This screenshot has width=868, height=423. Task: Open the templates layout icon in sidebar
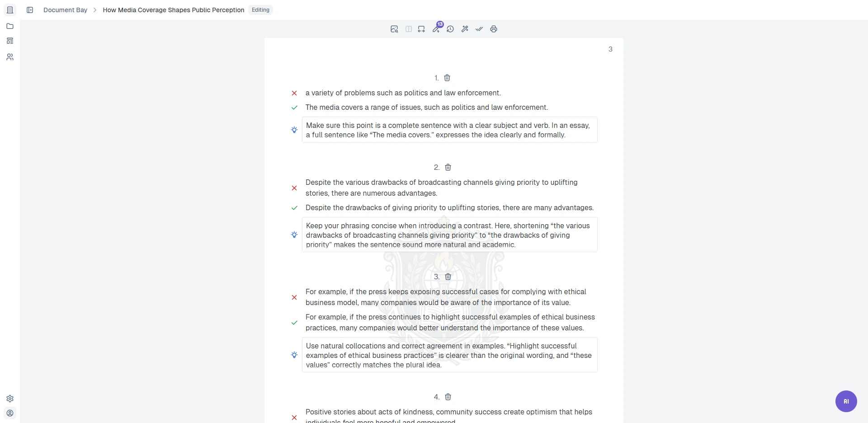click(10, 41)
